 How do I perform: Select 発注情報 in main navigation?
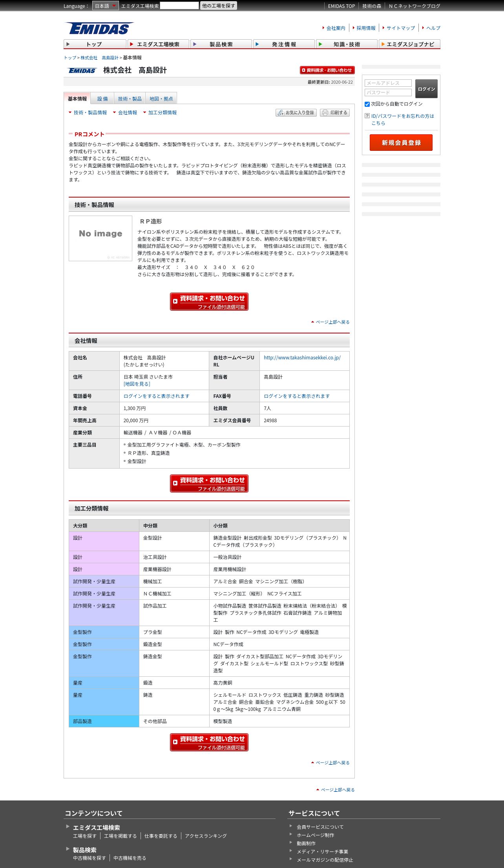coord(284,44)
